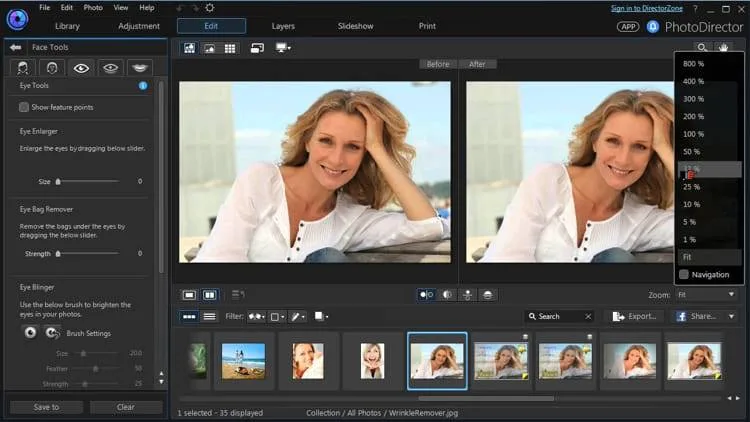Check the Navigation checkbox in zoom menu
The image size is (750, 422).
(x=684, y=274)
